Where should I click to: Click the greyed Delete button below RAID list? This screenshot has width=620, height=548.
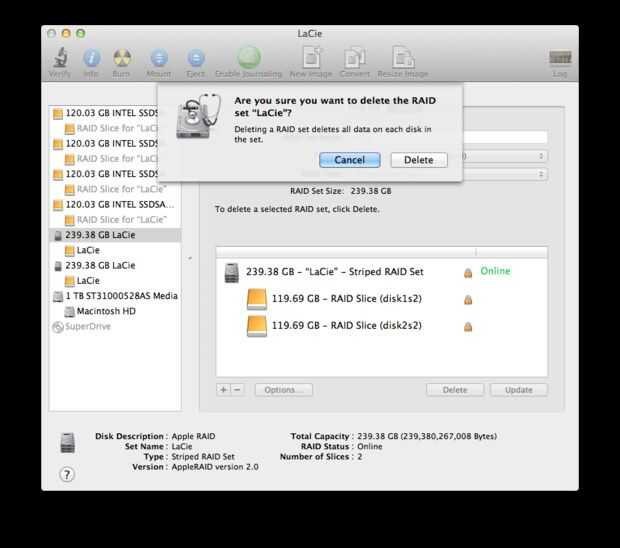455,390
